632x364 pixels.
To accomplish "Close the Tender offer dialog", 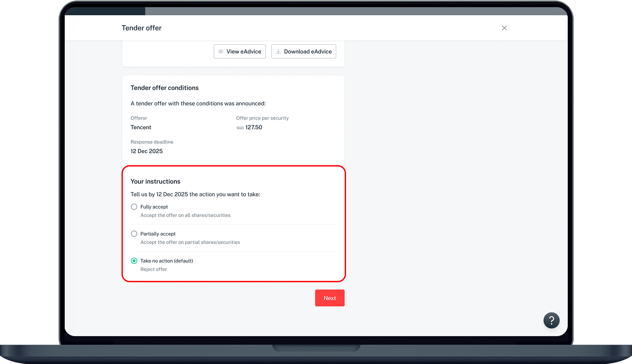I will pyautogui.click(x=504, y=28).
